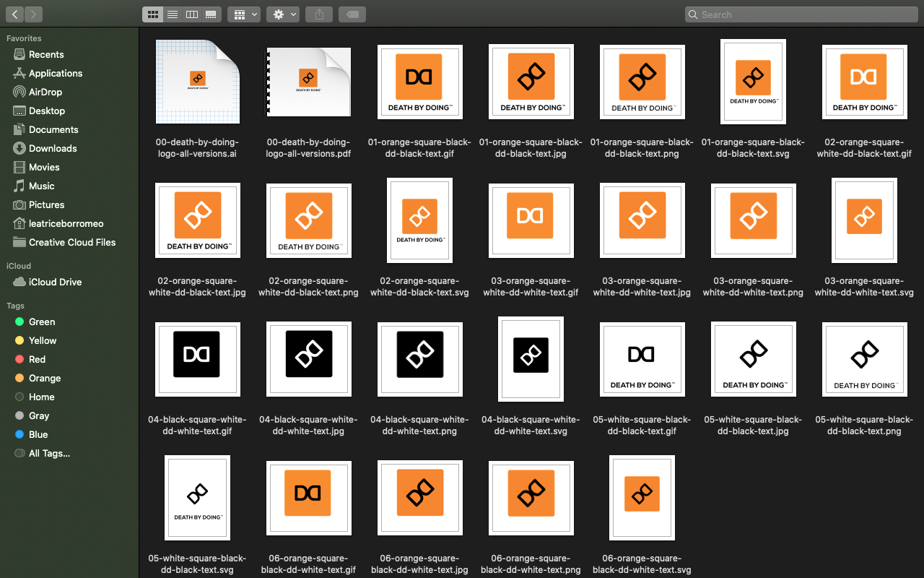924x578 pixels.
Task: Filter by the Orange tag
Action: coord(44,378)
